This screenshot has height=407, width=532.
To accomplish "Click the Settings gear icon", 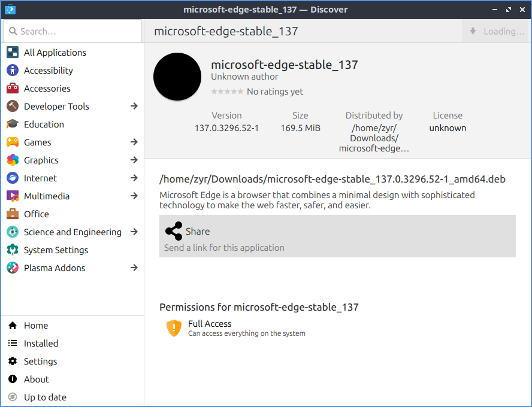I will click(x=13, y=362).
